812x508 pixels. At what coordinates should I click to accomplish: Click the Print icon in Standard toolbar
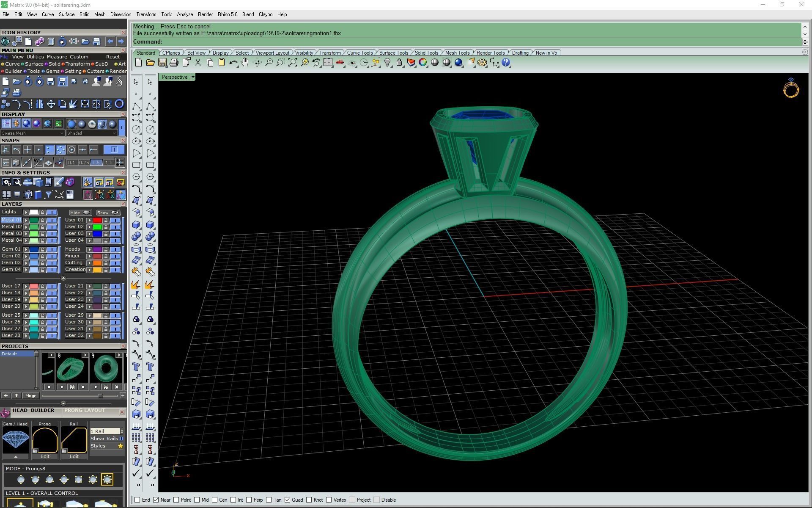pyautogui.click(x=174, y=63)
